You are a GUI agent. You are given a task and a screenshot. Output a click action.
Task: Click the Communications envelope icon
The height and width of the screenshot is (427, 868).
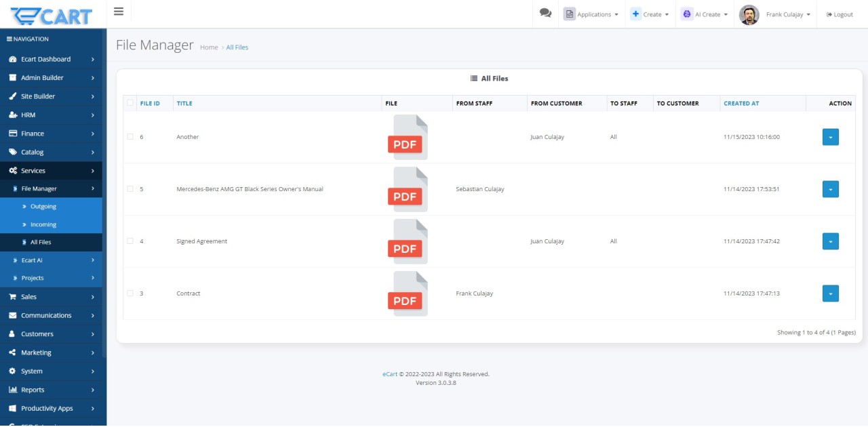pos(13,315)
